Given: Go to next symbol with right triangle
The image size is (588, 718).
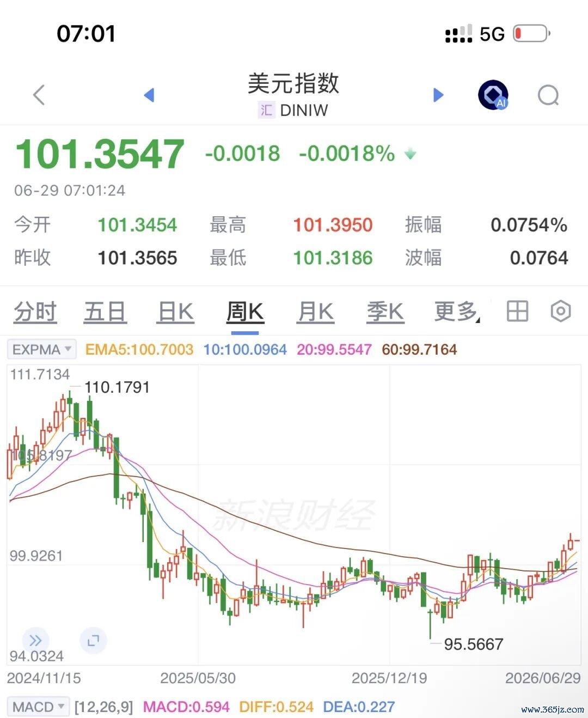Looking at the screenshot, I should click(x=438, y=95).
